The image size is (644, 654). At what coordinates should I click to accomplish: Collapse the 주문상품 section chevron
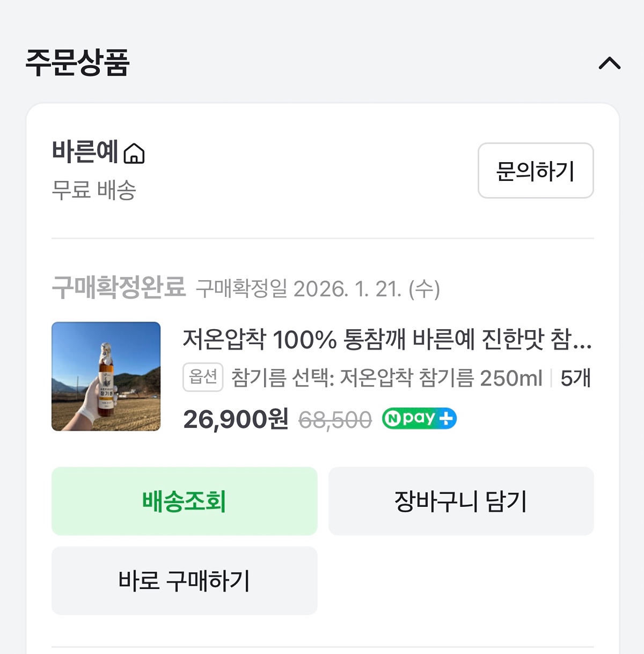(x=609, y=64)
